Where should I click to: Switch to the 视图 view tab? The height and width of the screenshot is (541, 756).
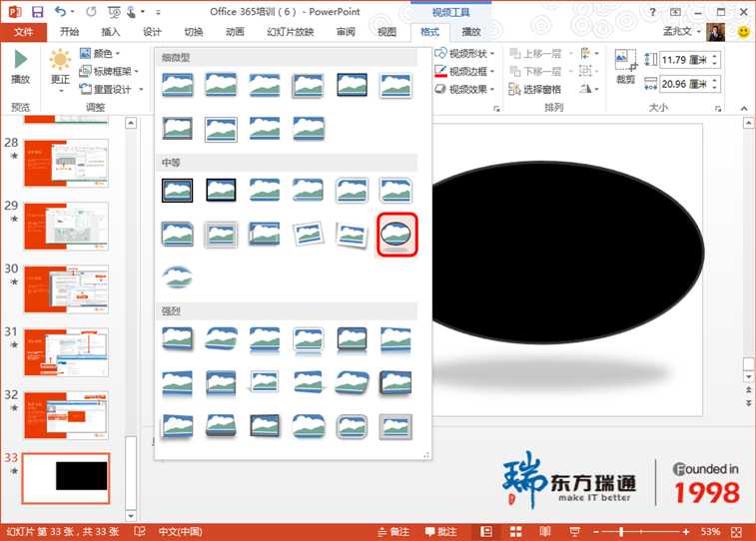(x=386, y=32)
